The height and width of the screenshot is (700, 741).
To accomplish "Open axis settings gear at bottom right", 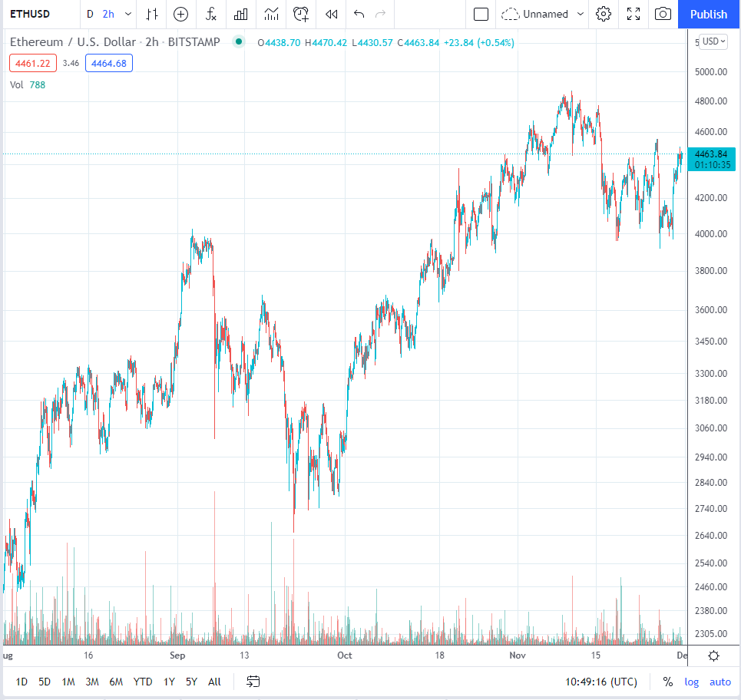I will [x=714, y=655].
